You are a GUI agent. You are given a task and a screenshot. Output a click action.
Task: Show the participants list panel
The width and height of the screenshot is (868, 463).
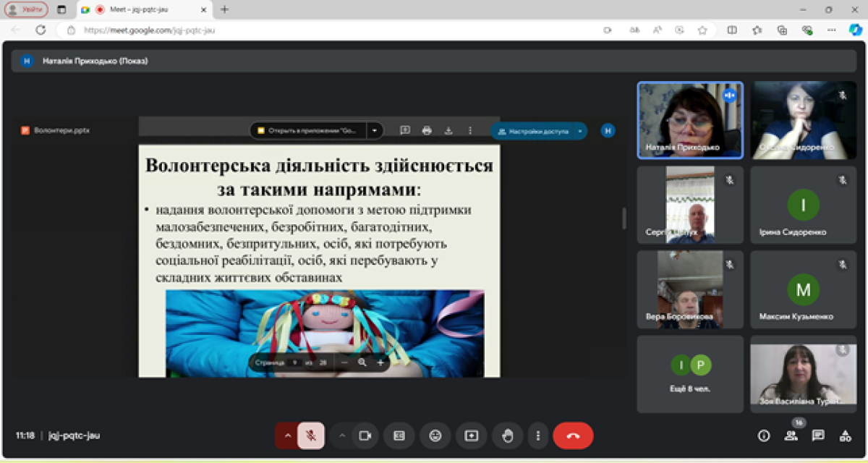pos(791,436)
